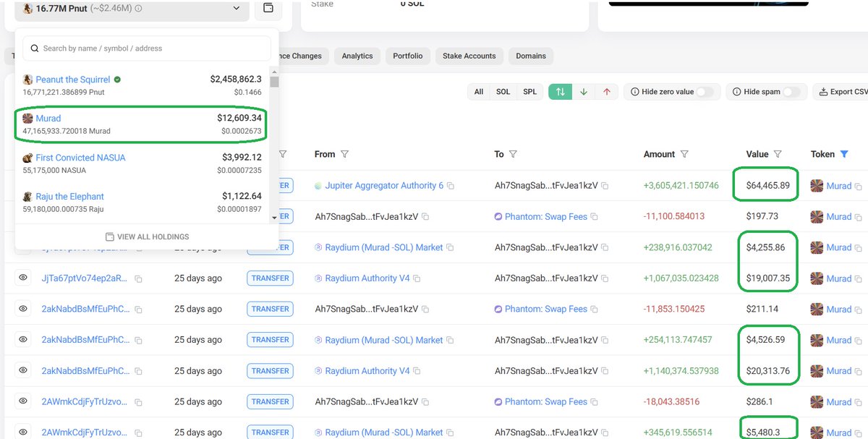Click the info icon beside Hide spam
Screen dimensions: 868x439
point(736,92)
